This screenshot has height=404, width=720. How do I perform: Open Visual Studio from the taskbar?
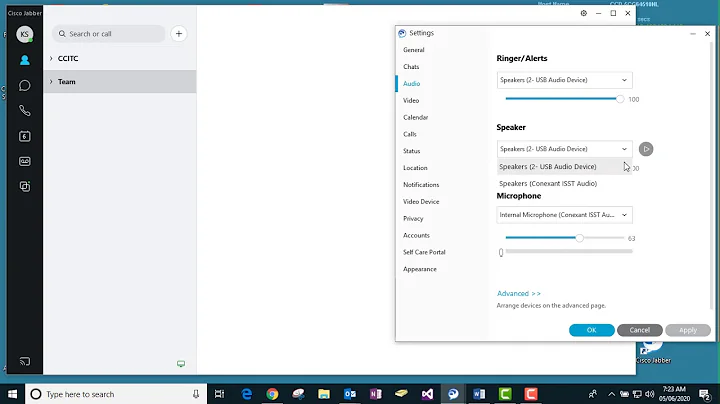tap(428, 394)
